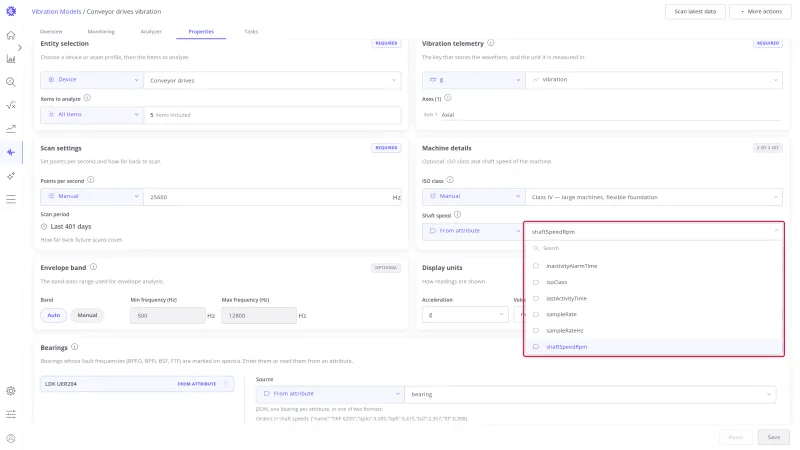Viewport: 800px width, 450px height.
Task: Click info icon next to Items to analyze
Action: 87,98
